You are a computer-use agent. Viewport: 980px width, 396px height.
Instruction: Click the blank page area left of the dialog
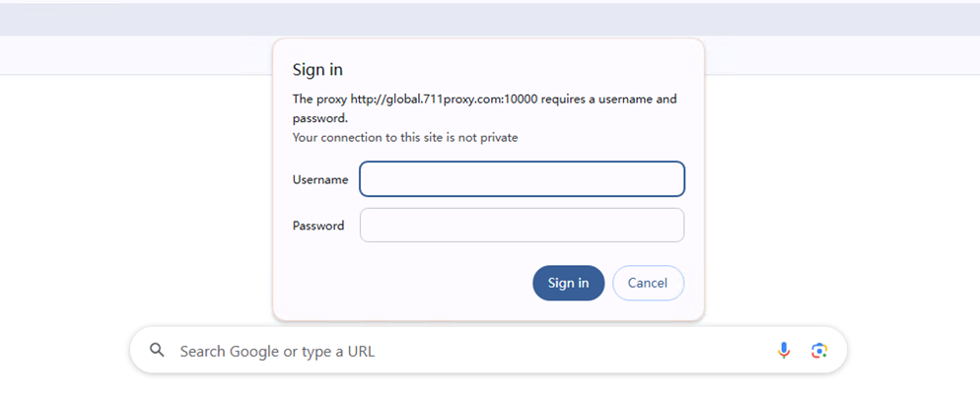click(x=138, y=197)
